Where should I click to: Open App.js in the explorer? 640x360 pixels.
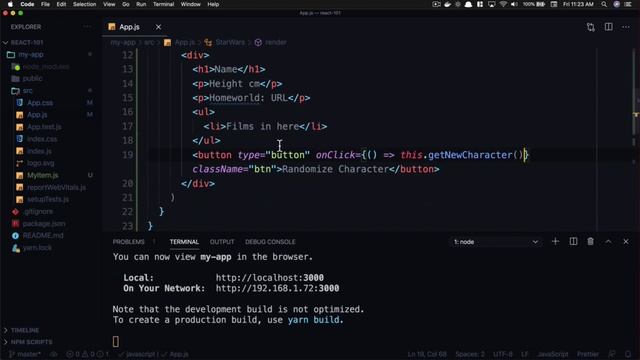pyautogui.click(x=37, y=115)
